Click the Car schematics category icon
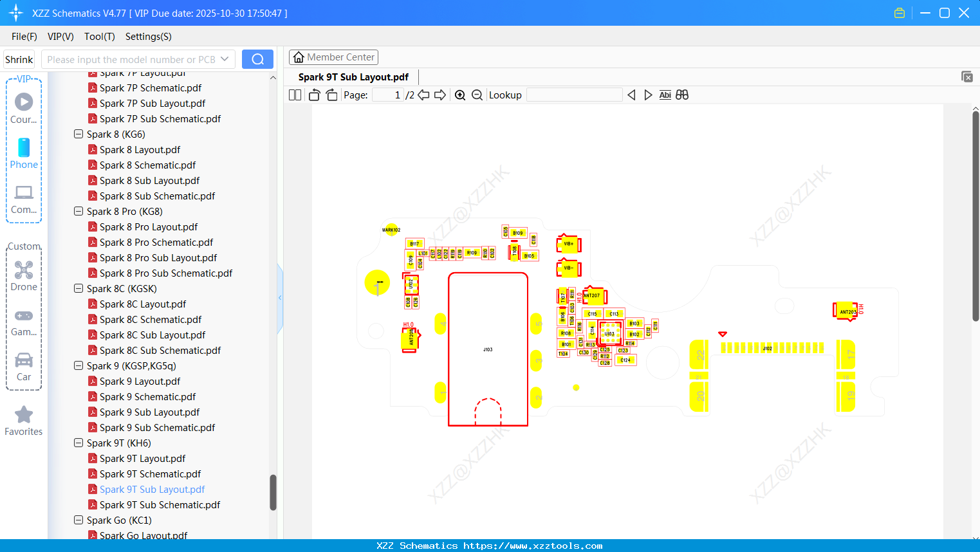The image size is (980, 552). pos(23,361)
